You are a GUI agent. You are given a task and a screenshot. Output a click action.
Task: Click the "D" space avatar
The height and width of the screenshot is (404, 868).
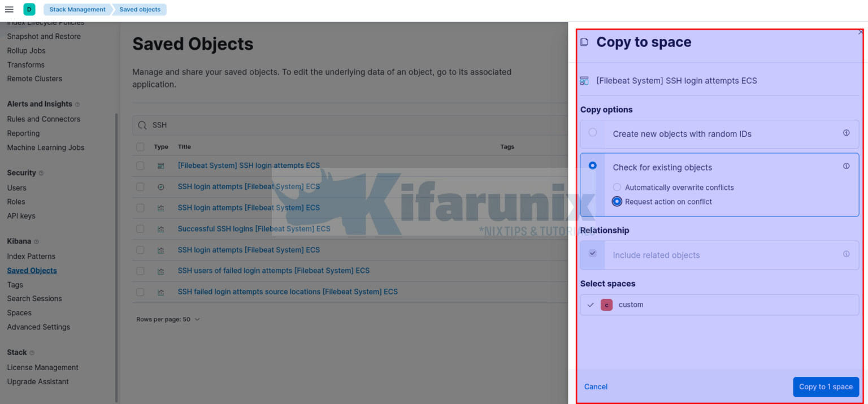coord(28,9)
